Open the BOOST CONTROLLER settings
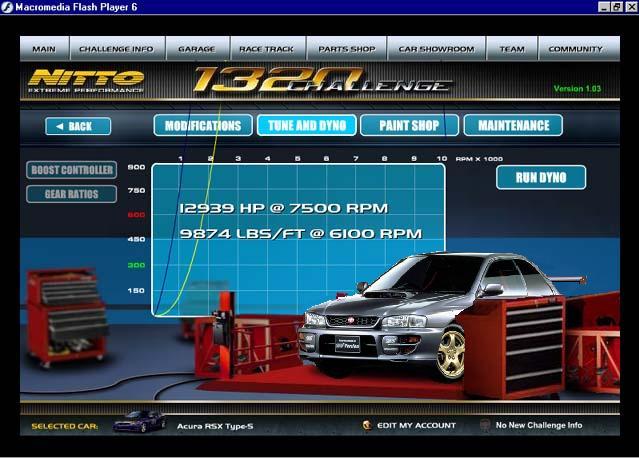Viewport: 639px width, 458px height. point(72,170)
